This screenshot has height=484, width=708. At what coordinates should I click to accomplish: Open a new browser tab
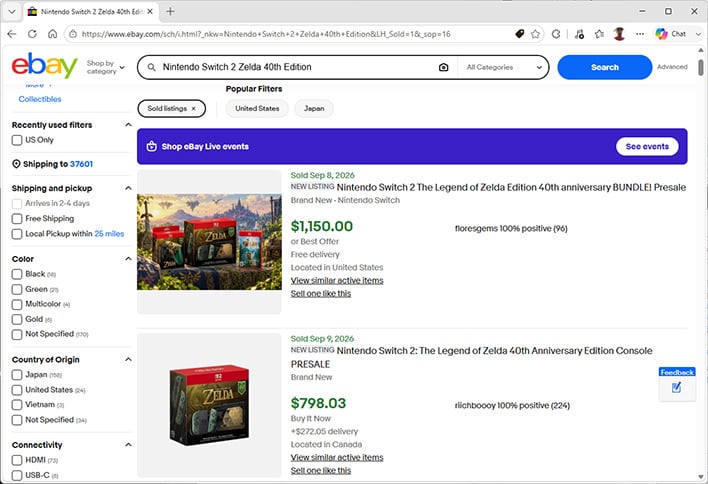point(170,11)
